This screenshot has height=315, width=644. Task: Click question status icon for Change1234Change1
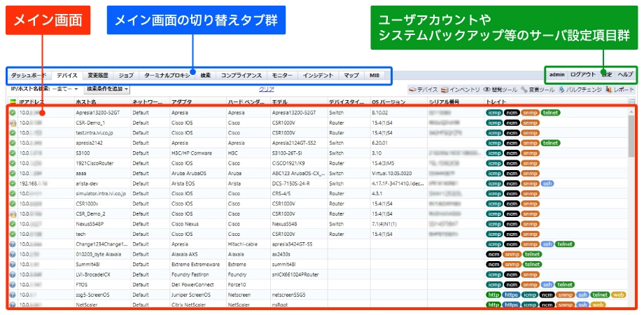pos(13,244)
